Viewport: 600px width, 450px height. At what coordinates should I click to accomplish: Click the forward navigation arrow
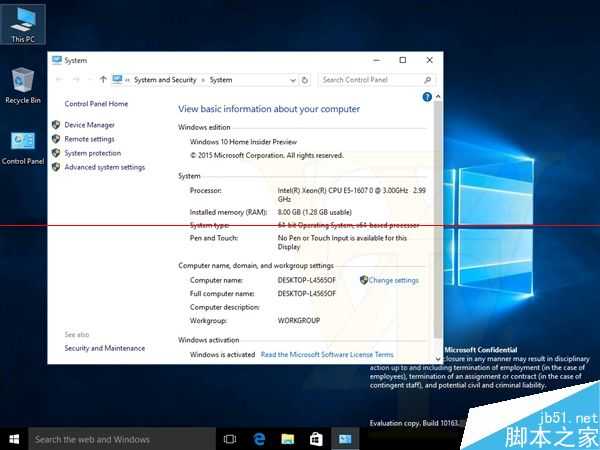click(76, 80)
